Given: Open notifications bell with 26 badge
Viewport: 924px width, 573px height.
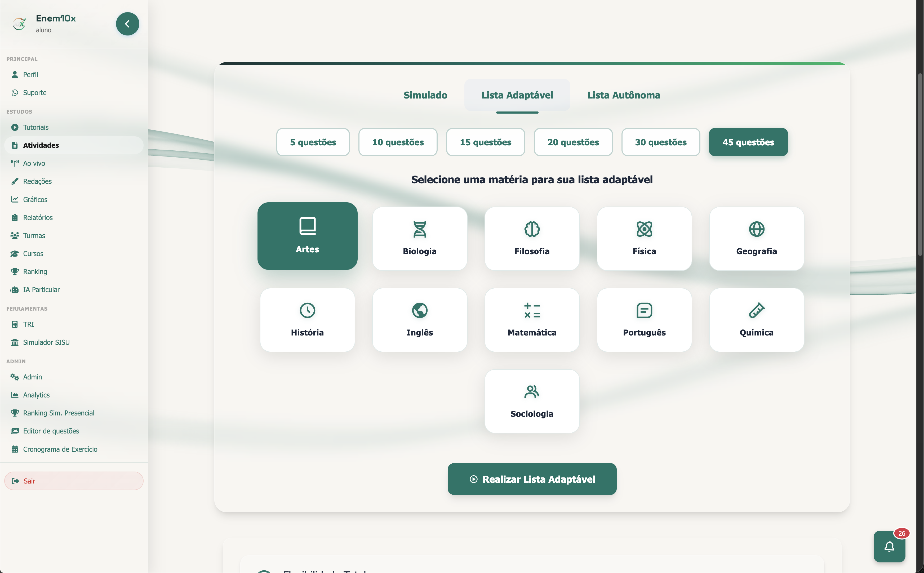Looking at the screenshot, I should pos(889,546).
